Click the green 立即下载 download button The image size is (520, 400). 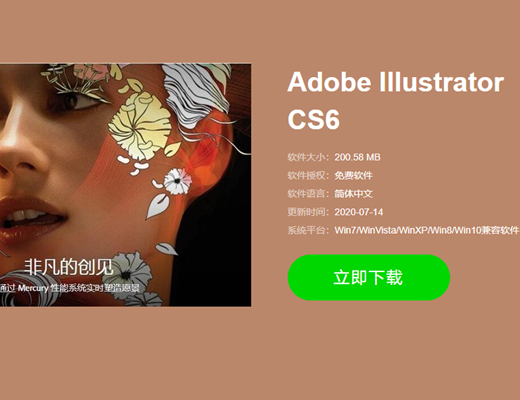[x=369, y=277]
